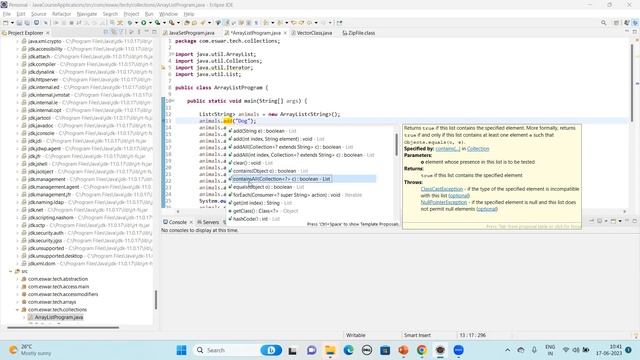The width and height of the screenshot is (640, 360).
Task: Open File Explorer from the taskbar
Action: tap(330, 350)
